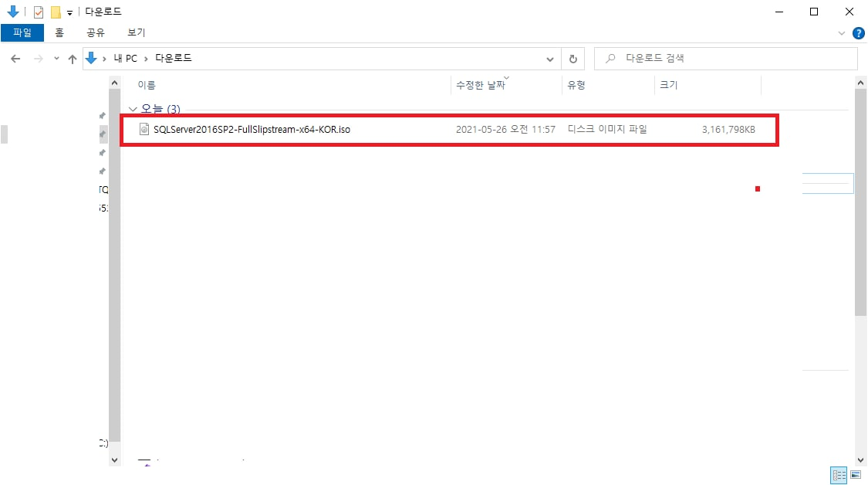
Task: Open Help with the question mark icon
Action: click(x=858, y=33)
